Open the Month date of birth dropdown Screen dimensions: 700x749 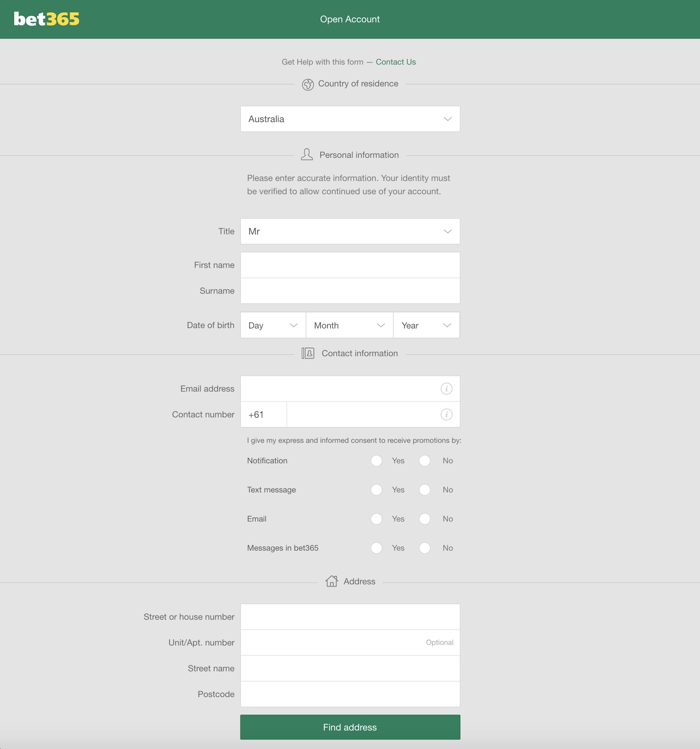click(349, 325)
